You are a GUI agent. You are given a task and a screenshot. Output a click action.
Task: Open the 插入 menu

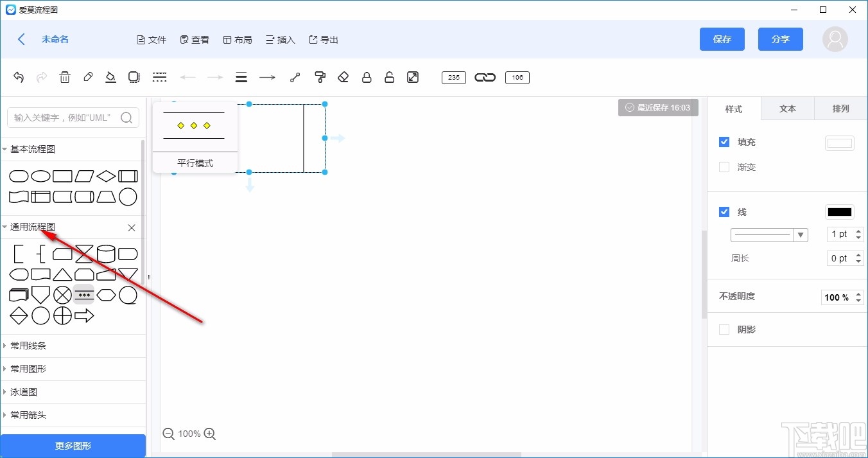[x=281, y=40]
